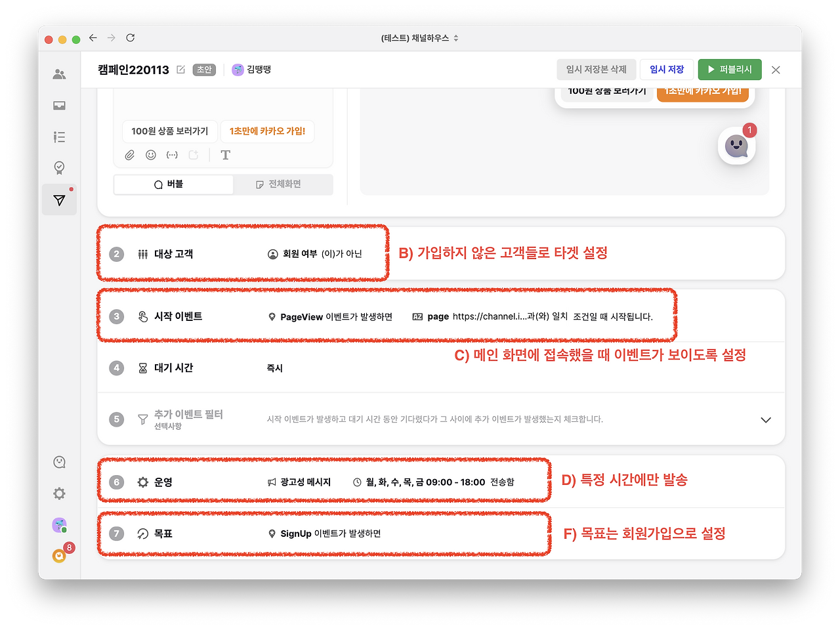Click the chat launcher in the preview
The height and width of the screenshot is (630, 840).
[736, 146]
